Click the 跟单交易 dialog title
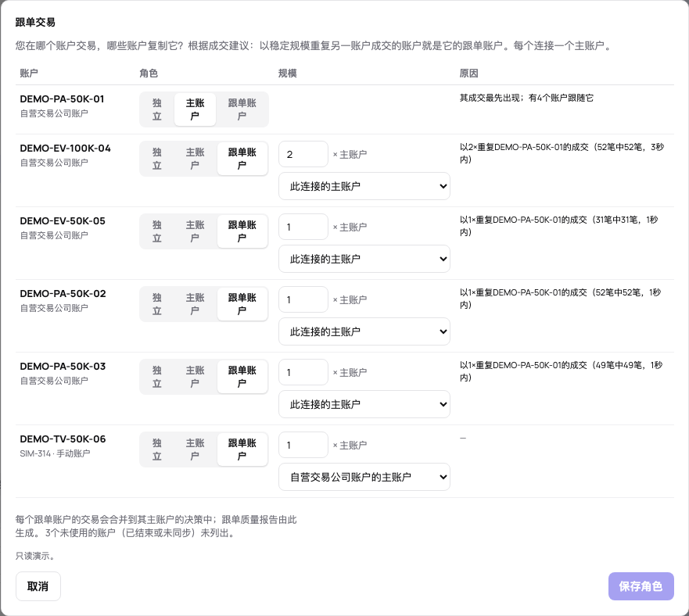The image size is (689, 616). 35,23
